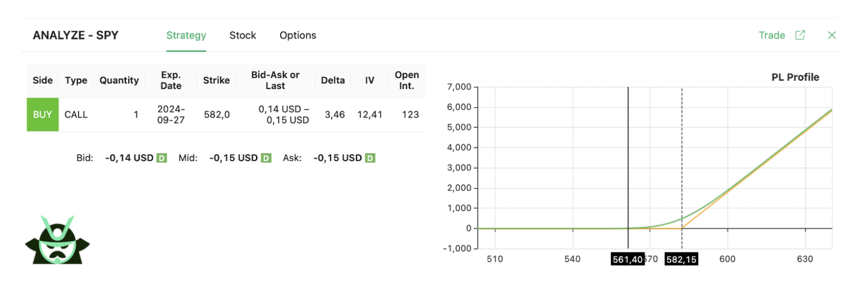This screenshot has width=868, height=292.
Task: Select the Options tab
Action: point(298,35)
